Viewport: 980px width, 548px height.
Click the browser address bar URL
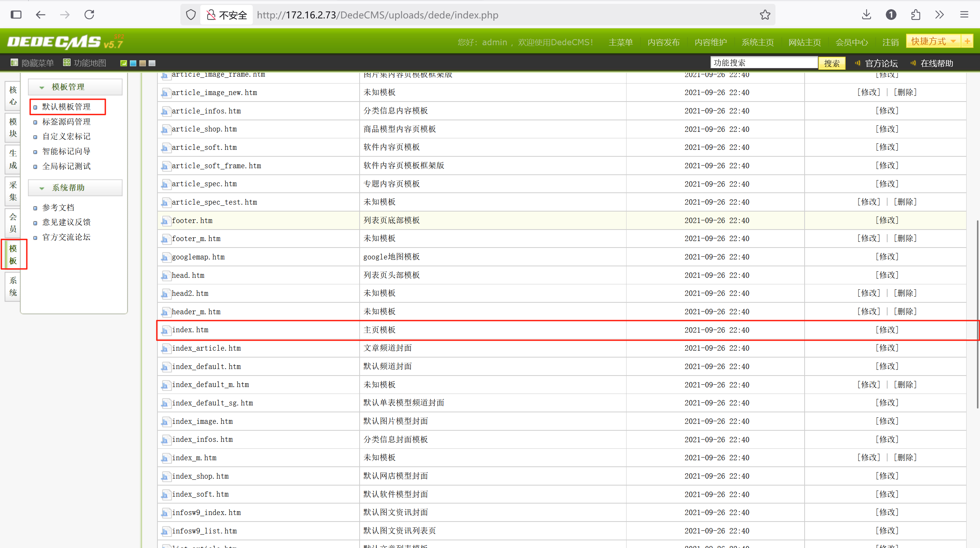point(378,15)
